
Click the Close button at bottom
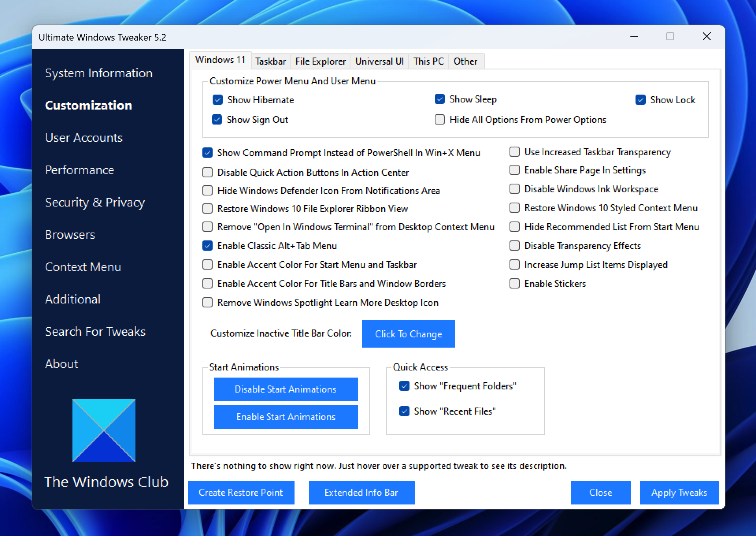pos(600,493)
